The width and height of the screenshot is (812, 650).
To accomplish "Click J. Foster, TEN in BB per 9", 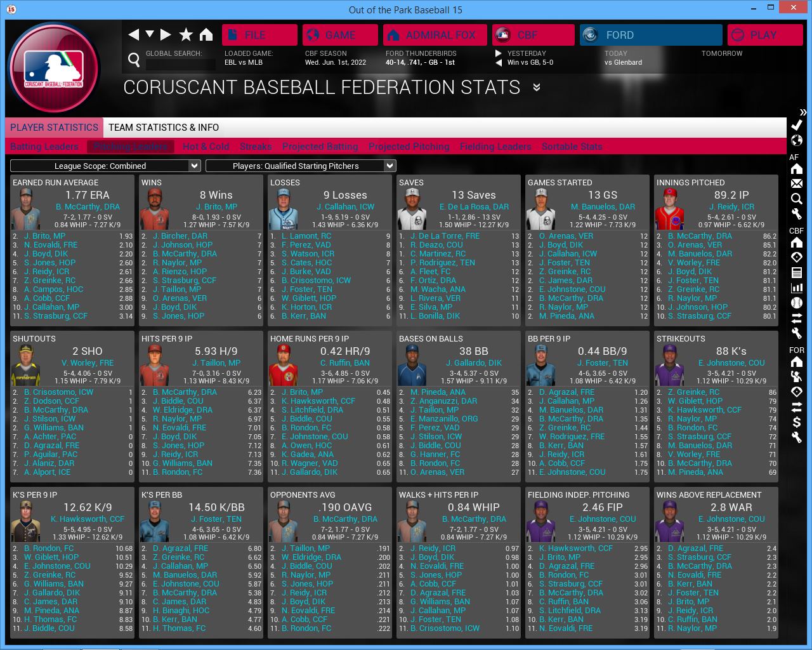I will [603, 363].
